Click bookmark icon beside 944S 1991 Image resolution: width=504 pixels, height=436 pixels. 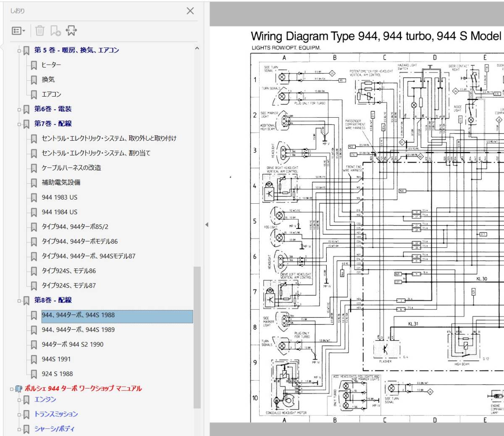[x=34, y=360]
